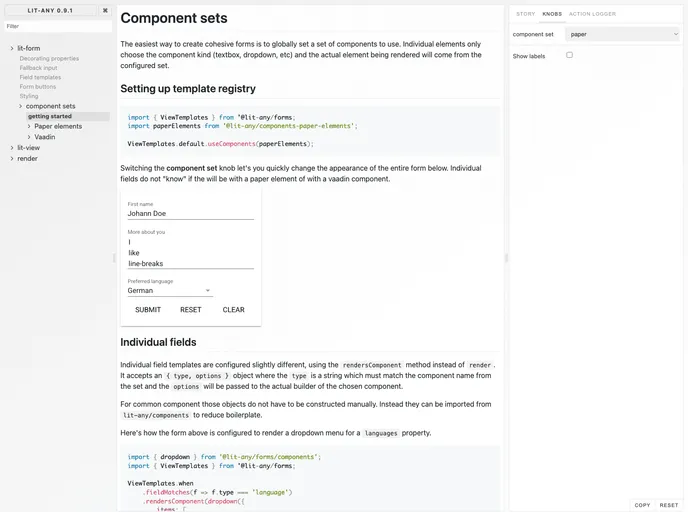Click the First name text field

[x=190, y=213]
